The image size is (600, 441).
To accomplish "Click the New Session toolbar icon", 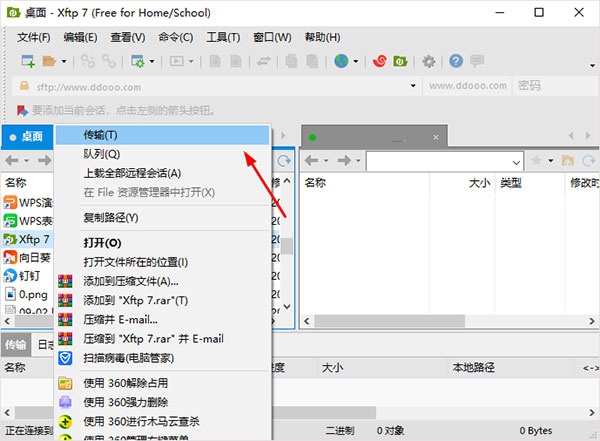I will click(28, 61).
